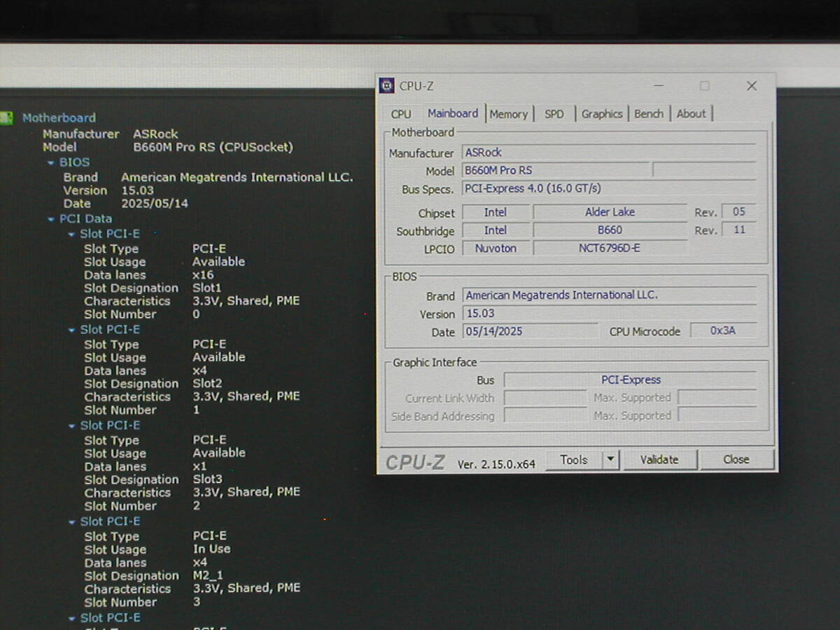The image size is (840, 630).
Task: Click the Current Link Width field
Action: click(x=545, y=398)
